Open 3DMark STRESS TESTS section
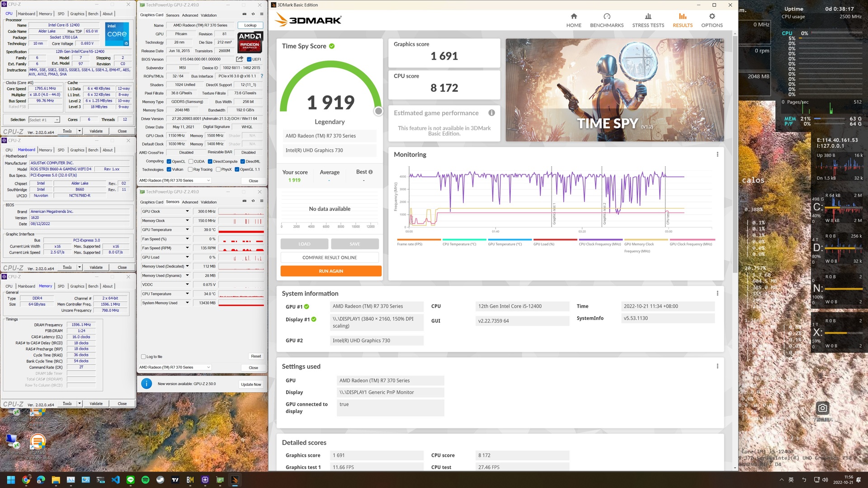The image size is (868, 488). [x=648, y=20]
